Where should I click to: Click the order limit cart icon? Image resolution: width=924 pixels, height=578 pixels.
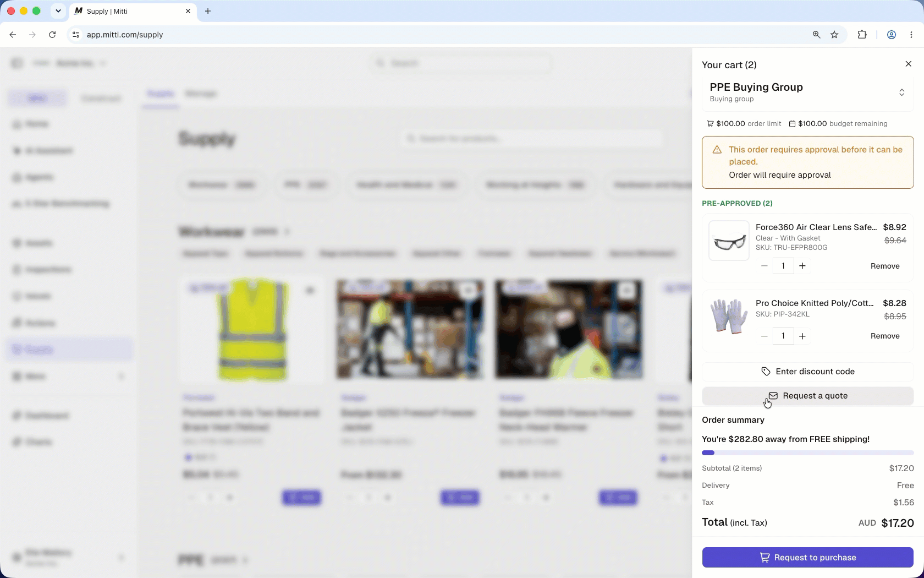tap(710, 124)
